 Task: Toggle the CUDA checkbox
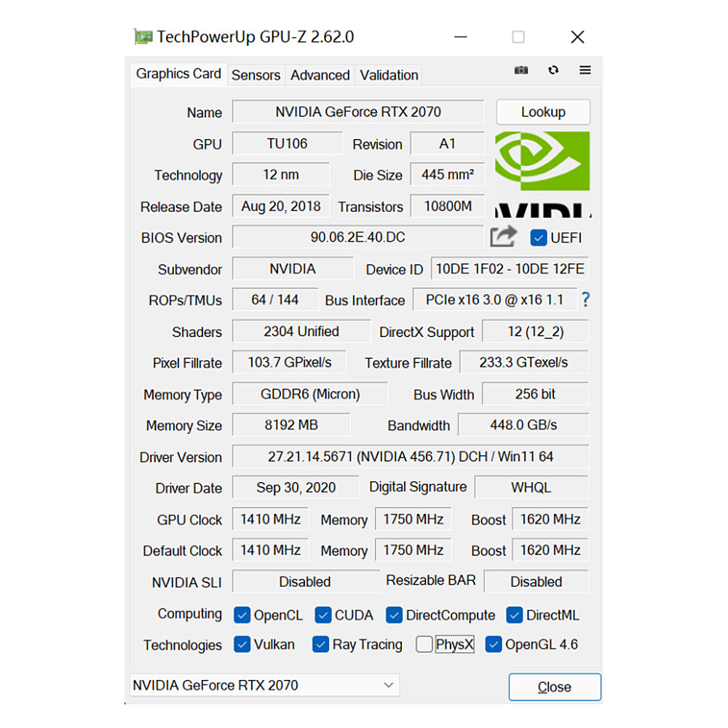(x=323, y=614)
